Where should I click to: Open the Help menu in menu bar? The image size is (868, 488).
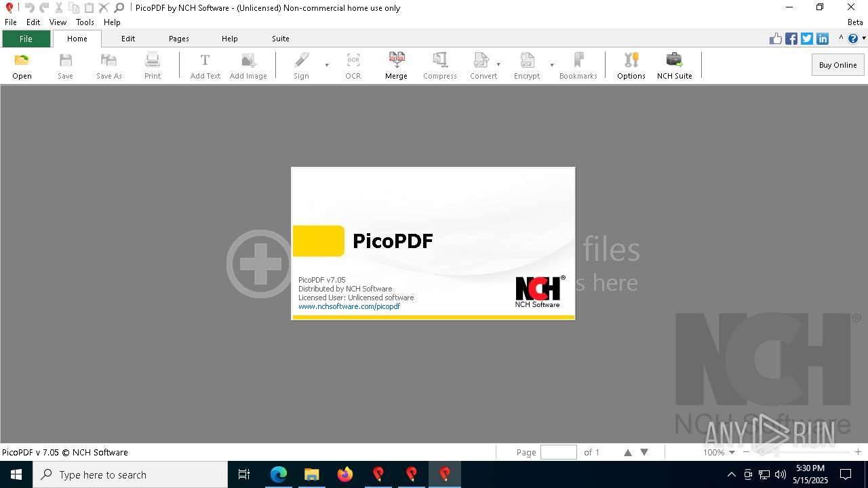pyautogui.click(x=112, y=22)
